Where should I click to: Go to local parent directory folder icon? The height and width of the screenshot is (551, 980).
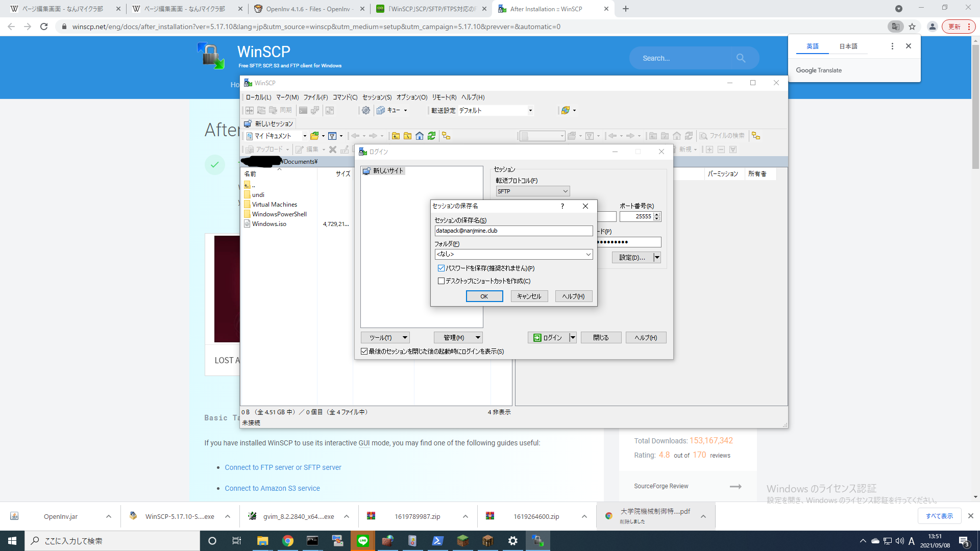pos(396,136)
